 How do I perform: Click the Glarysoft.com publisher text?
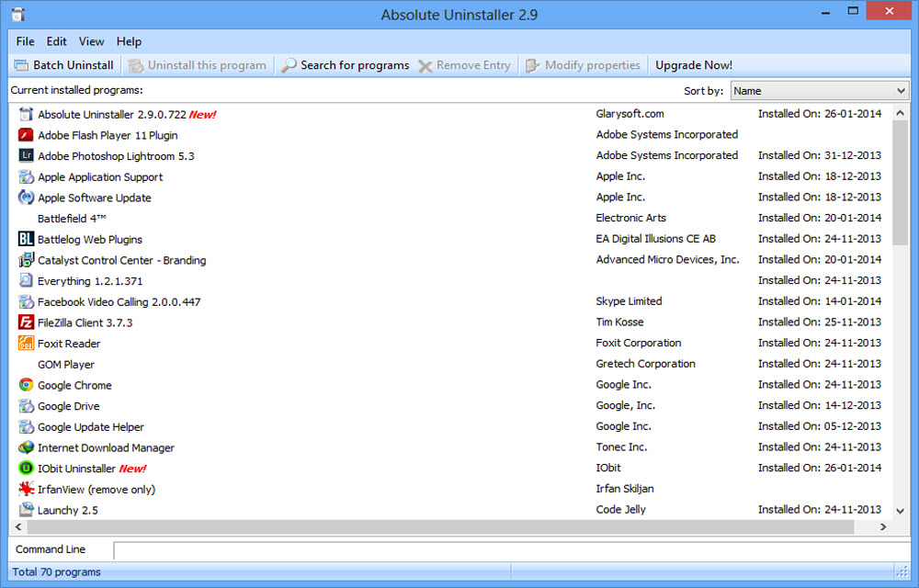[x=630, y=114]
